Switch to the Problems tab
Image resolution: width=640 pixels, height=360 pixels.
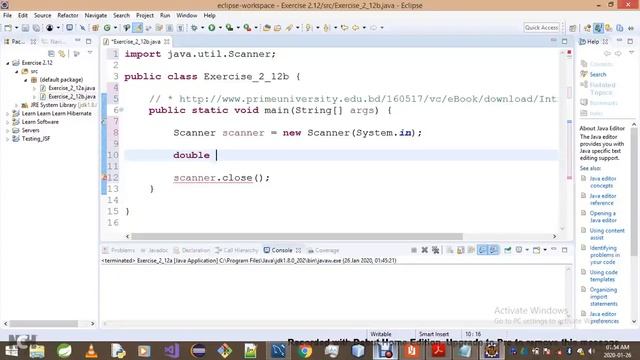[119, 250]
